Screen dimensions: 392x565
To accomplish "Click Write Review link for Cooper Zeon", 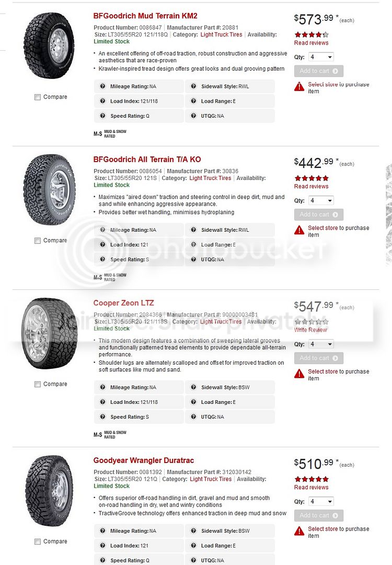I will pyautogui.click(x=310, y=330).
